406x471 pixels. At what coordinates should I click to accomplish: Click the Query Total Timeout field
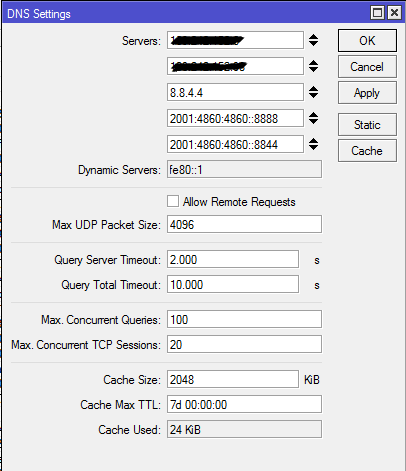pos(233,284)
